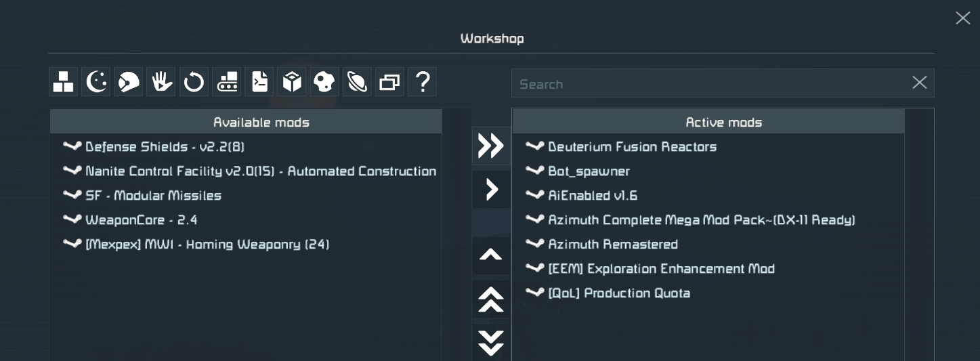Image resolution: width=980 pixels, height=361 pixels.
Task: Click the block category filter icon
Action: pos(63,82)
